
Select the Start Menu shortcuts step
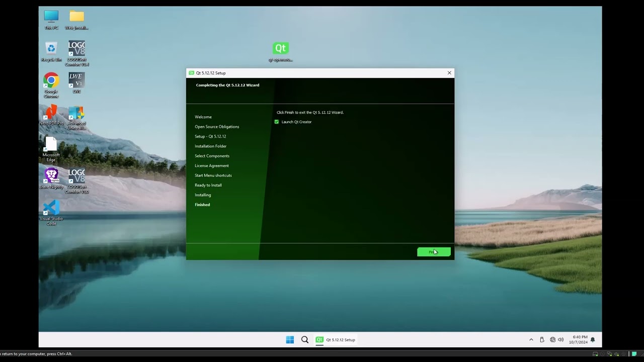213,175
